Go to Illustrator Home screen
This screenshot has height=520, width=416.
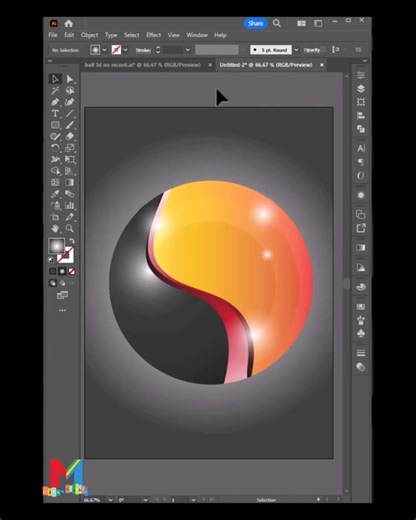point(69,23)
